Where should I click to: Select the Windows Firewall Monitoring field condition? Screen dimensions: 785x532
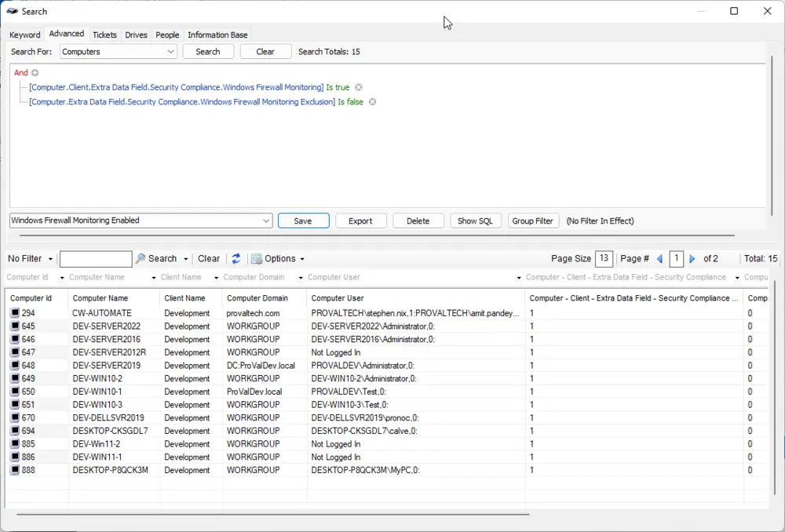coord(176,88)
